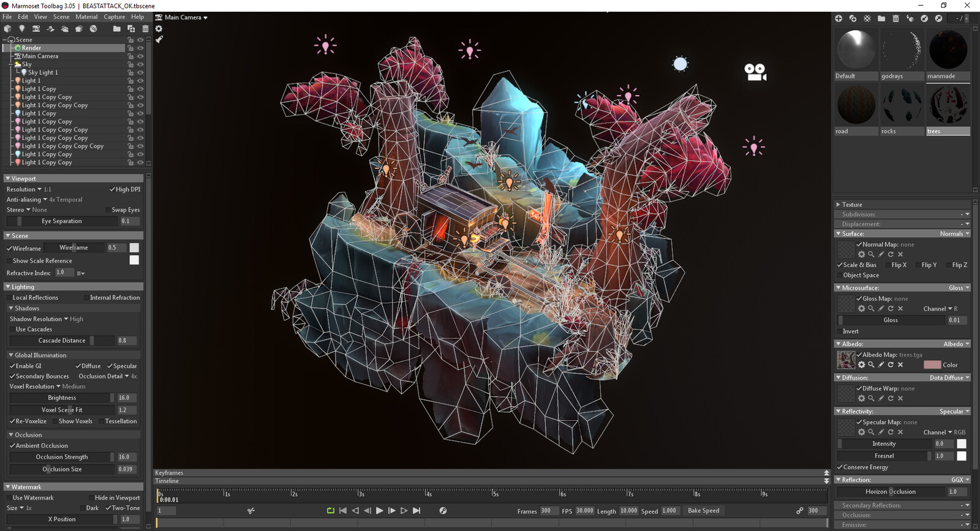This screenshot has height=531, width=980.
Task: Apply material to the selected object
Action: (910, 18)
